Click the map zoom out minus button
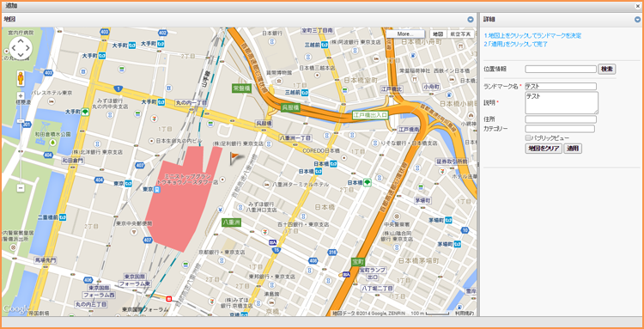 coord(21,188)
